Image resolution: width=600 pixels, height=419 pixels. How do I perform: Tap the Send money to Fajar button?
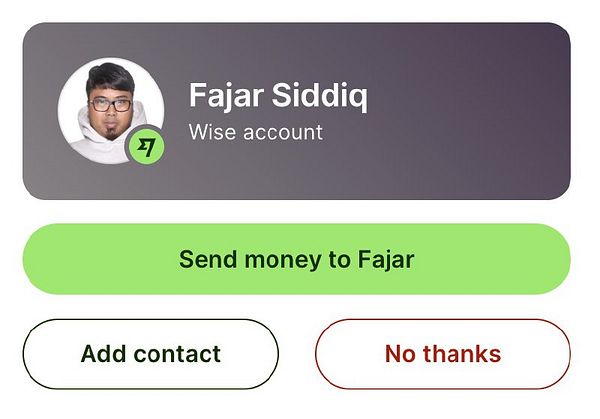(x=297, y=259)
